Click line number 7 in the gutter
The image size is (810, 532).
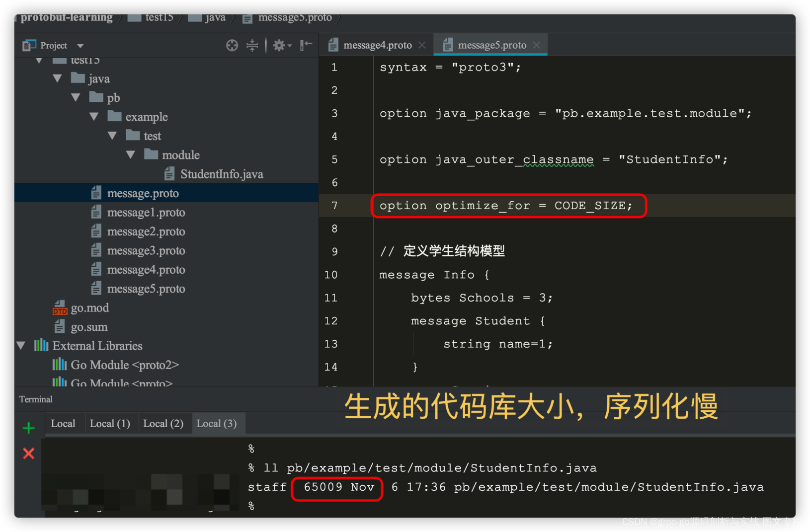tap(334, 206)
